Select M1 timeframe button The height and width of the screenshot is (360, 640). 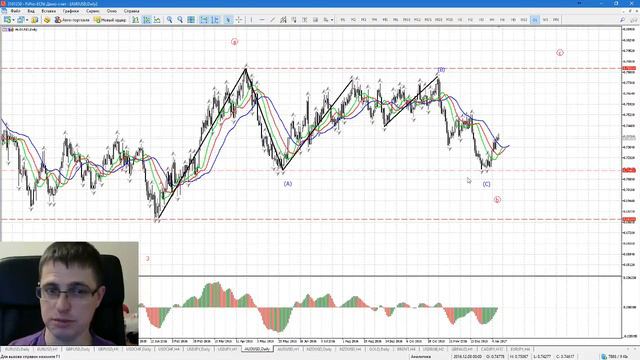[343, 20]
